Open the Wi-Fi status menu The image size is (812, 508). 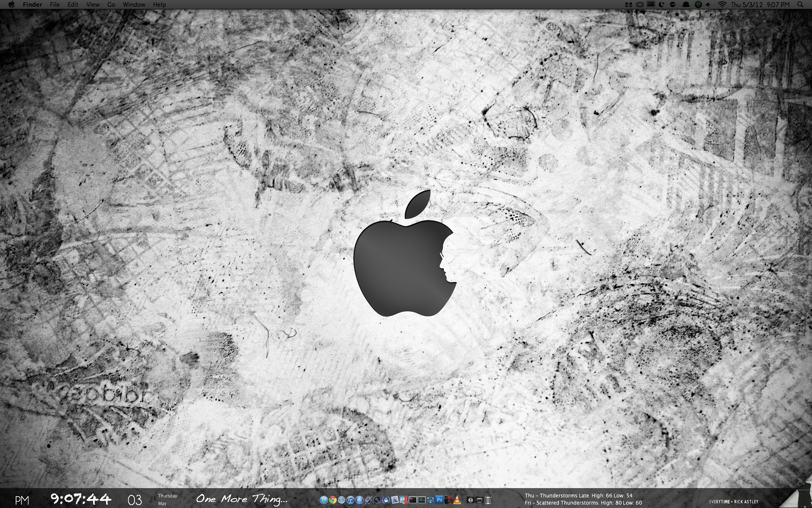pos(722,4)
